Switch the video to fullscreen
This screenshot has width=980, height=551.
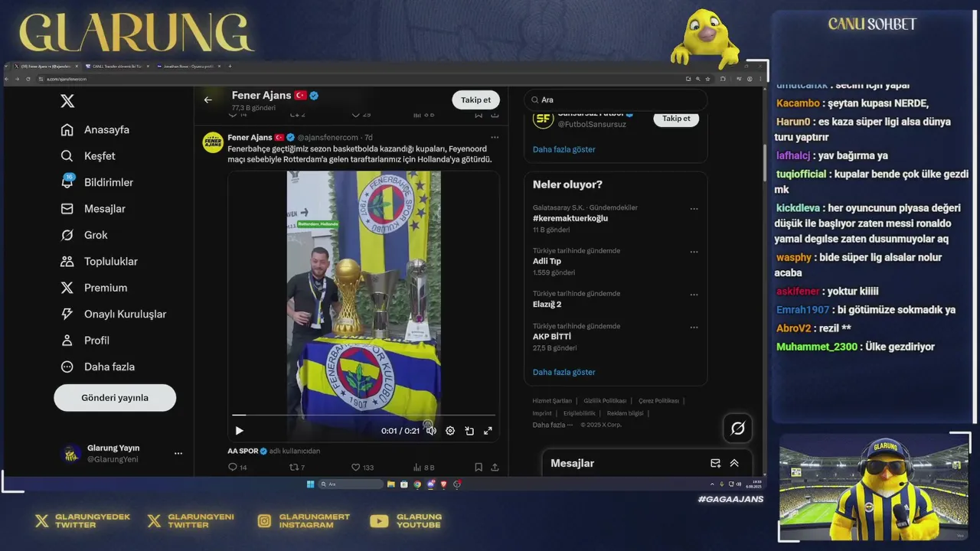(x=488, y=431)
